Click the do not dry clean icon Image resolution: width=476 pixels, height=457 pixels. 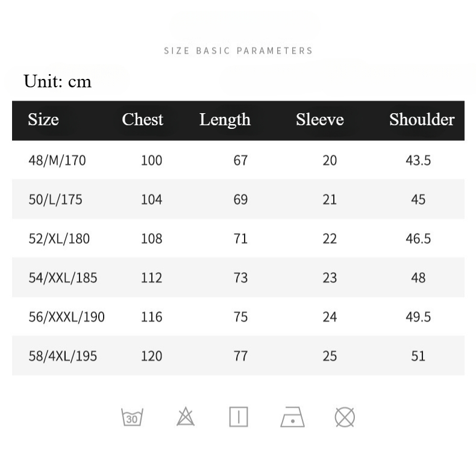345,417
